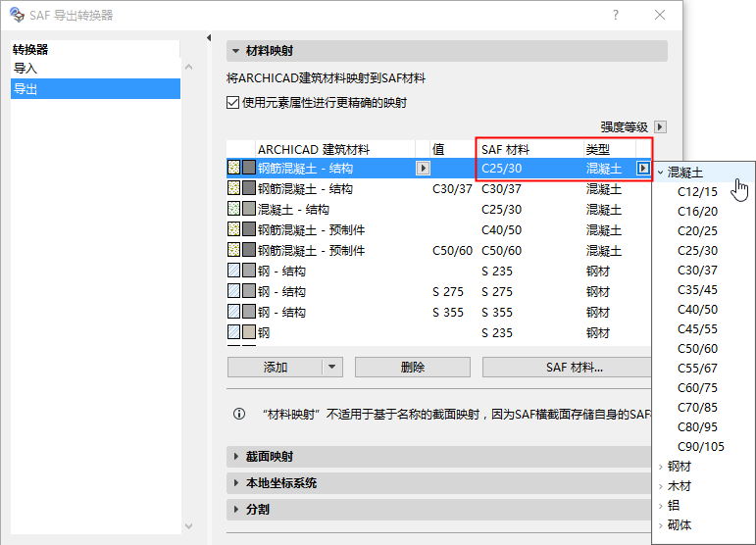756x545 pixels.
Task: Click the plain 钢 material row
Action: (x=438, y=333)
